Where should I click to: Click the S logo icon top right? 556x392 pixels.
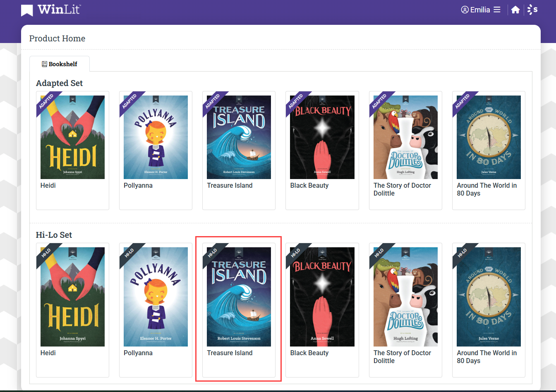(x=533, y=9)
